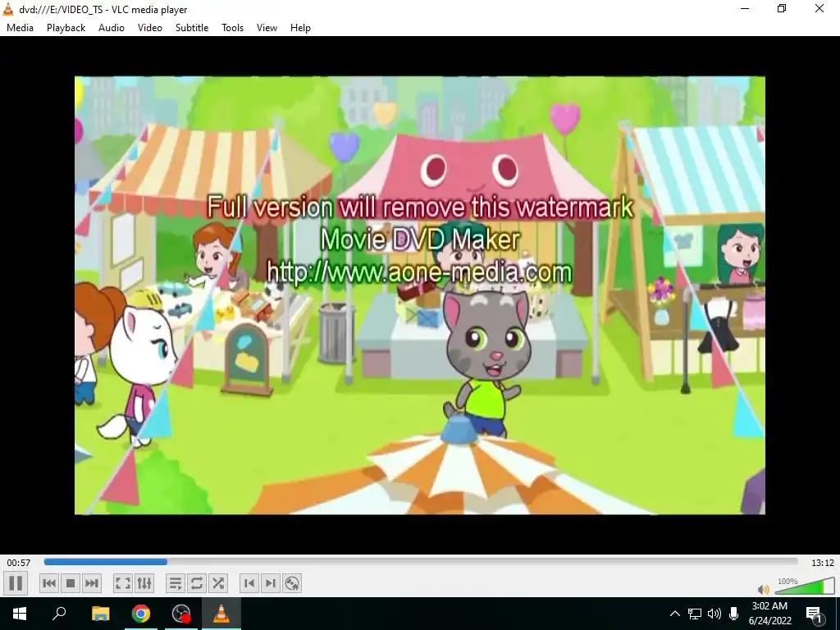Pause the video playback
The image size is (840, 630).
[x=16, y=583]
